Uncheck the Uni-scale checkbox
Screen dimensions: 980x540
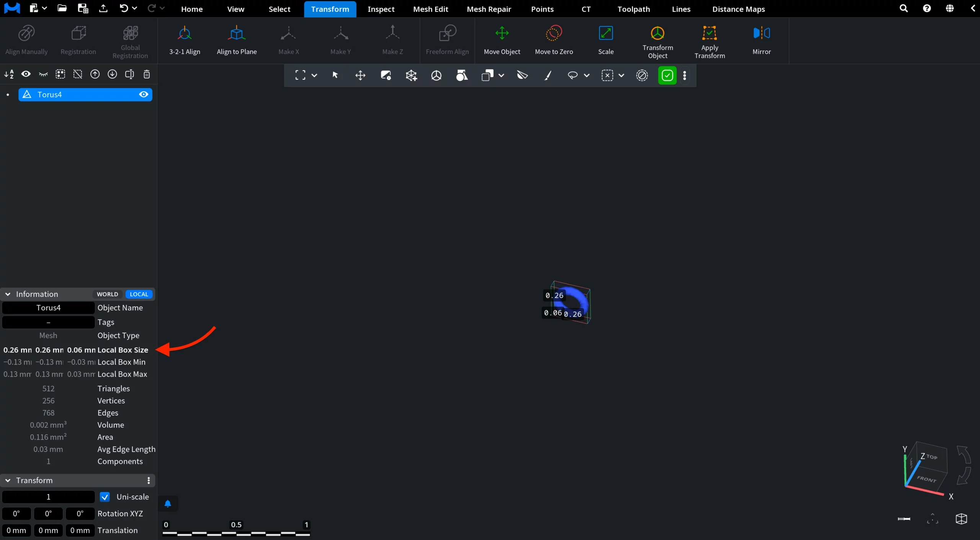(x=105, y=497)
